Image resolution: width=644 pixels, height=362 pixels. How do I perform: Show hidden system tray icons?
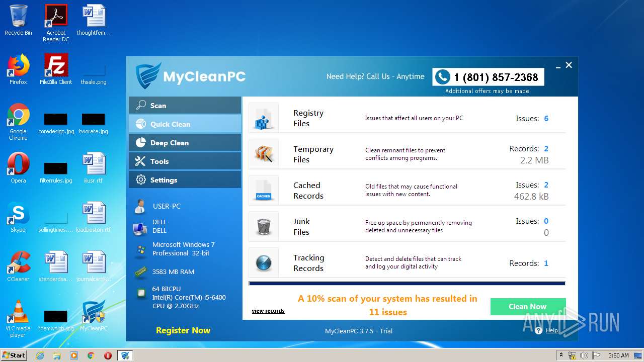(561, 355)
